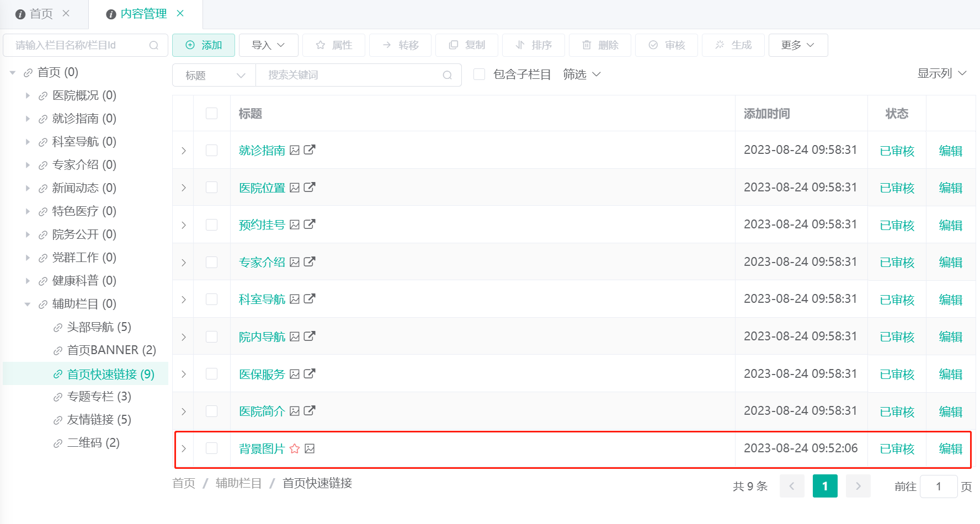
Task: Expand the 医院概况 tree node
Action: click(x=28, y=95)
